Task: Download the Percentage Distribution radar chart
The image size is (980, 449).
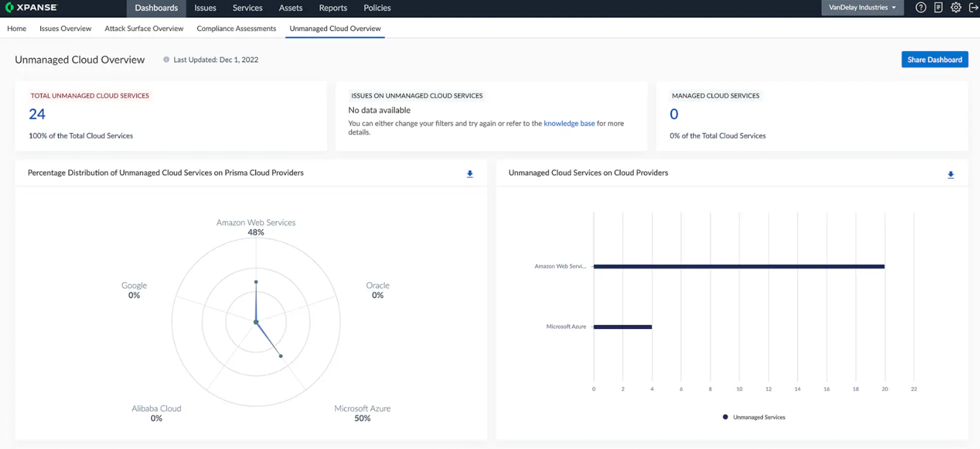Action: click(x=469, y=174)
